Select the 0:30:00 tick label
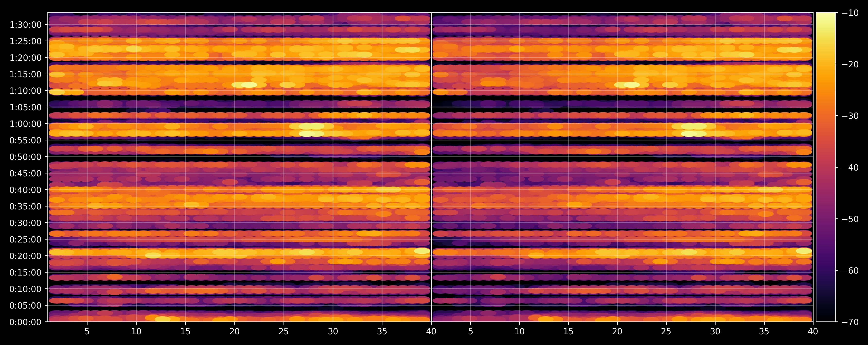 26,223
